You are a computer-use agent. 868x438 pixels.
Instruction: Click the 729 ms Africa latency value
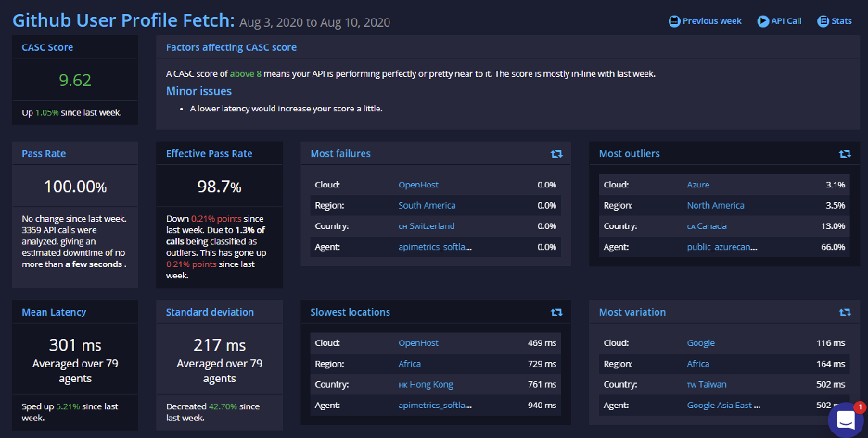[542, 364]
